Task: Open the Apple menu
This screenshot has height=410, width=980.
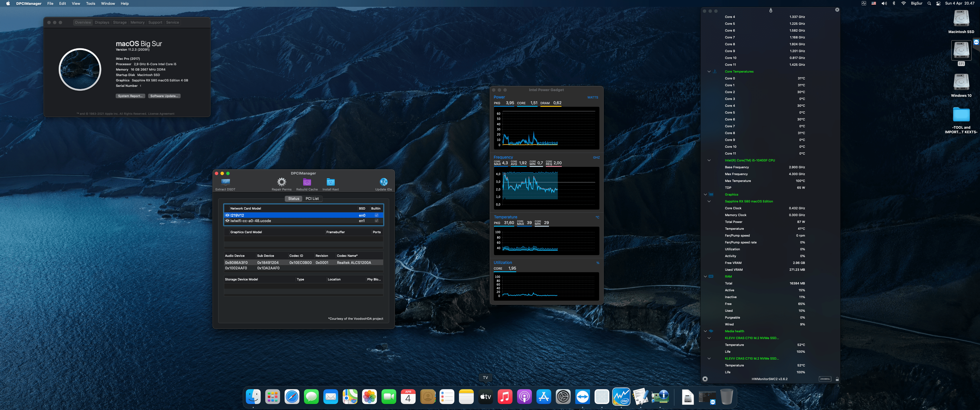Action: pyautogui.click(x=8, y=3)
